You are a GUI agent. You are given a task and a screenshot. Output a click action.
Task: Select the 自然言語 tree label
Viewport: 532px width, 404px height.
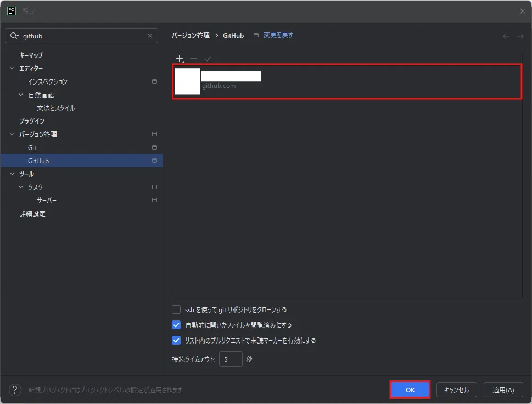coord(41,95)
